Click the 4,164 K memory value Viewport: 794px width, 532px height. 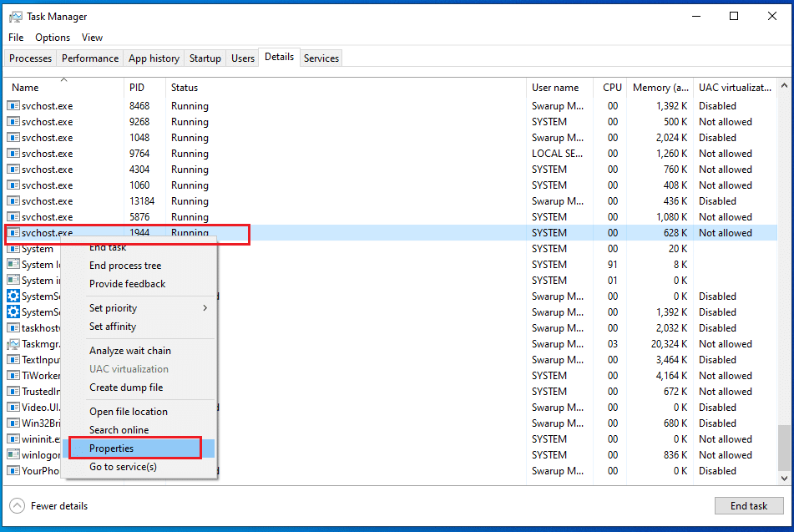pos(671,376)
